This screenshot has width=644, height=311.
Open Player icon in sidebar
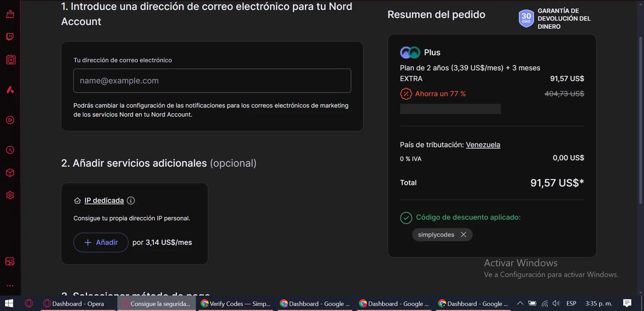(x=10, y=120)
